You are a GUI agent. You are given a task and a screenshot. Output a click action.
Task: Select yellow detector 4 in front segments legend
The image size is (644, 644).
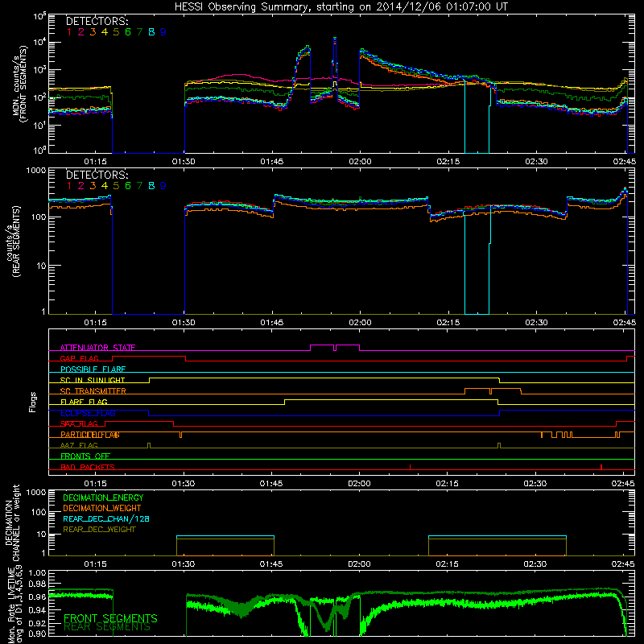tap(105, 32)
